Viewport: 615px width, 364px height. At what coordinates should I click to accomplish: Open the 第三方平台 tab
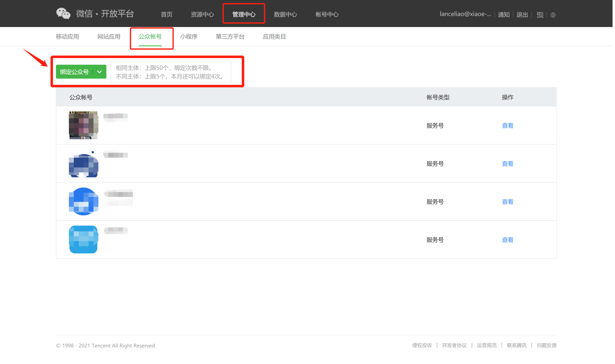[x=231, y=37]
